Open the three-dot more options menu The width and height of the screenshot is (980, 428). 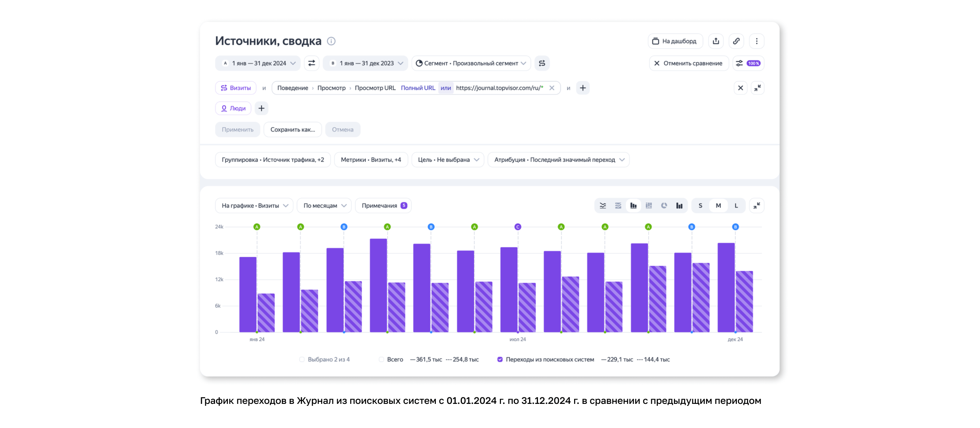tap(757, 41)
